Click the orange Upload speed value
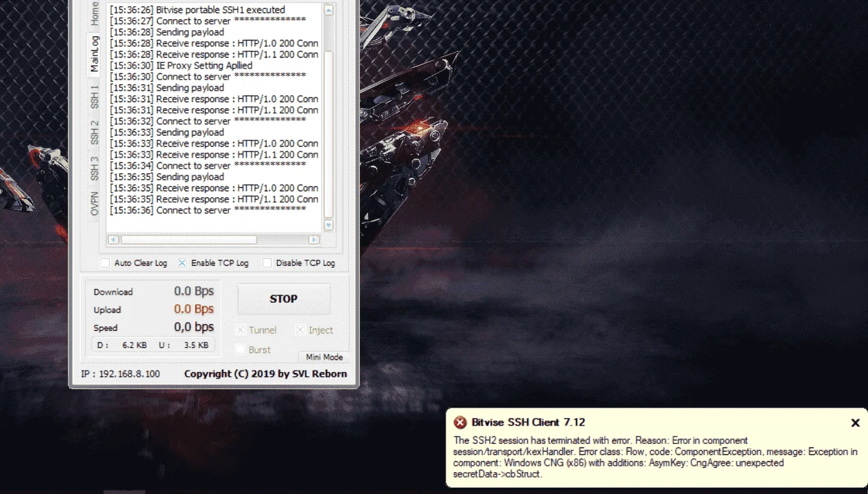868x494 pixels. pyautogui.click(x=194, y=309)
